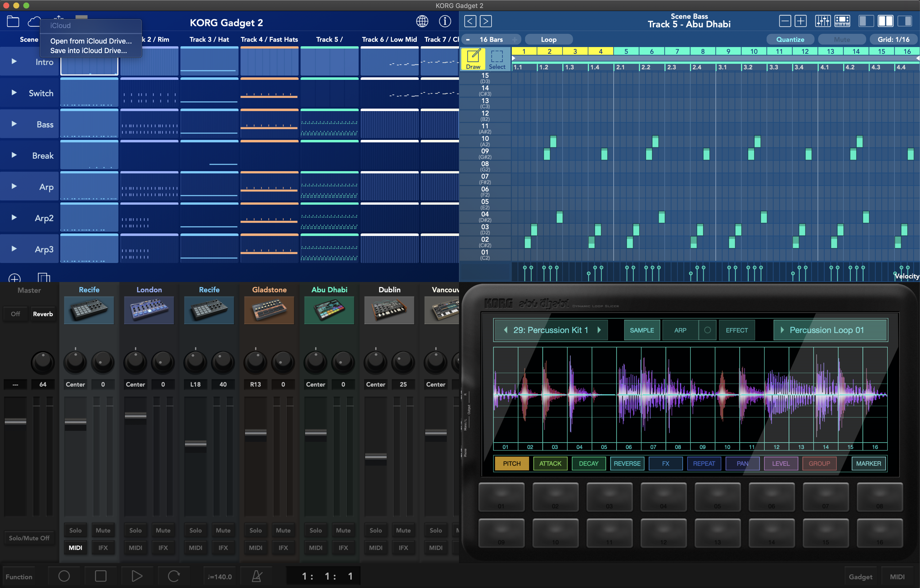Screen dimensions: 920x588
Task: Add a new scene with plus icon
Action: (x=15, y=278)
